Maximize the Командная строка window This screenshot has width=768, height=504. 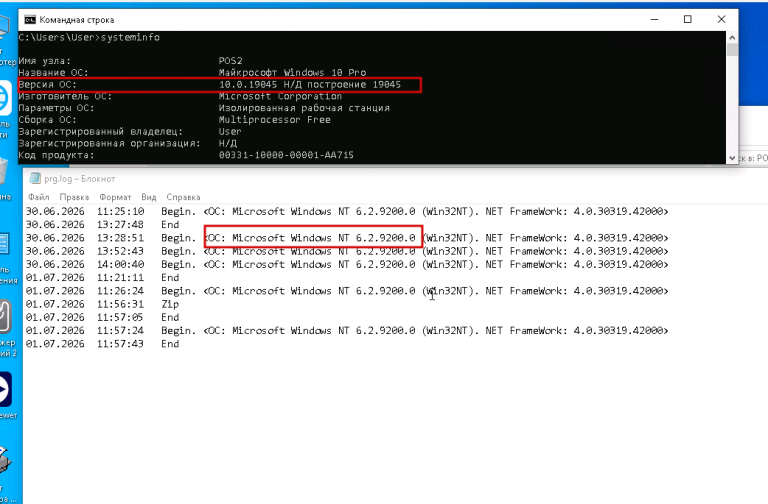pos(688,20)
